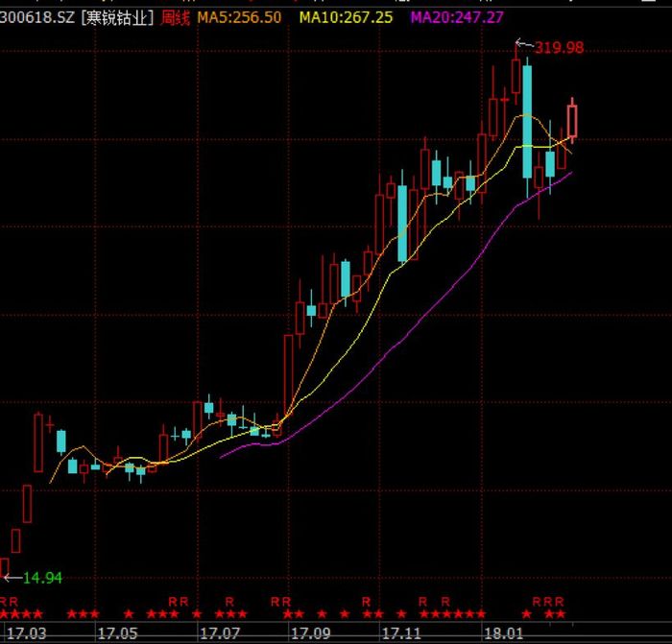Click the white arrow beside 14.94 low

(12, 578)
